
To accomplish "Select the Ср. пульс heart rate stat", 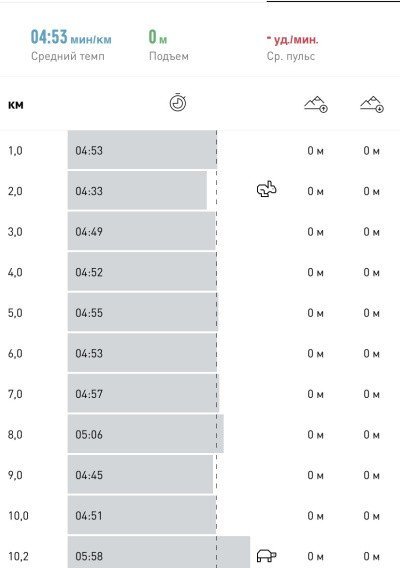I will 292,47.
